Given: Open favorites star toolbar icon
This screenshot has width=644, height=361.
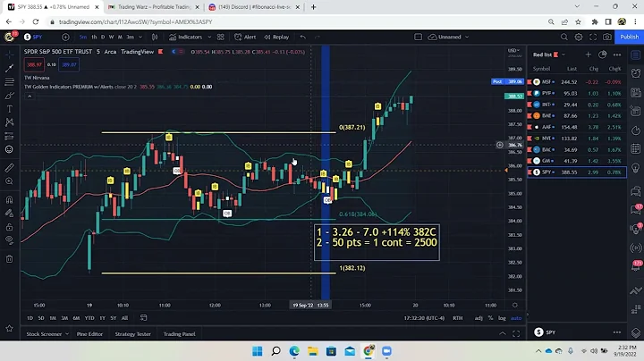Looking at the screenshot, I should click(10, 328).
